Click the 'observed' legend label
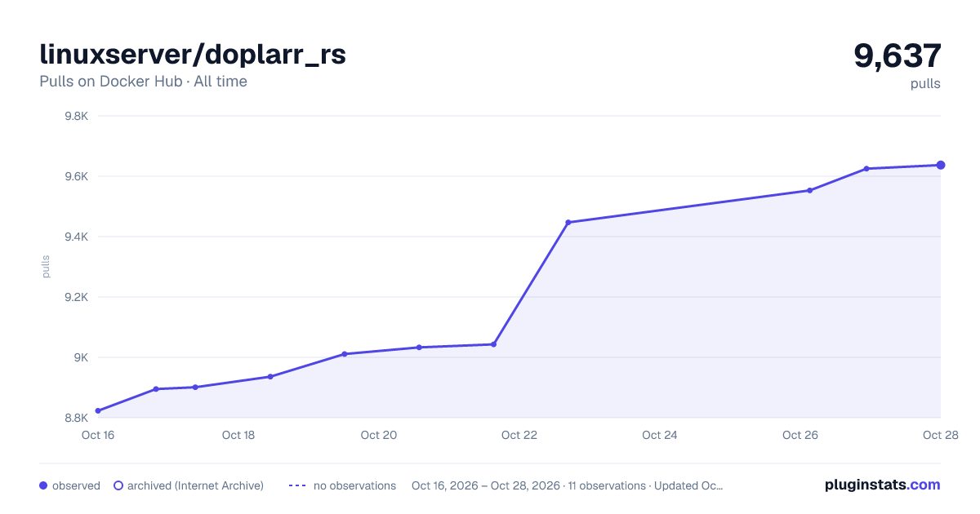 (76, 485)
